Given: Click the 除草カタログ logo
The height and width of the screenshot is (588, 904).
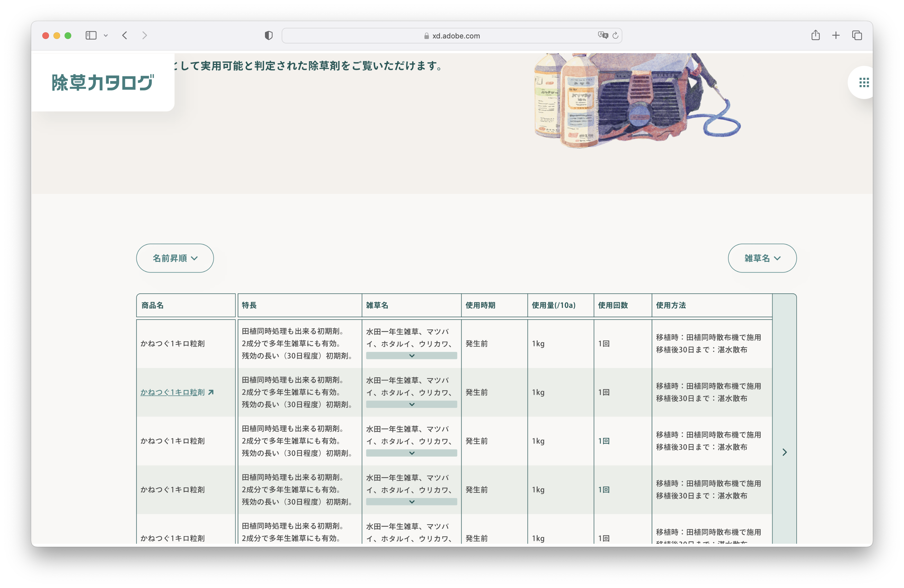Looking at the screenshot, I should tap(102, 82).
